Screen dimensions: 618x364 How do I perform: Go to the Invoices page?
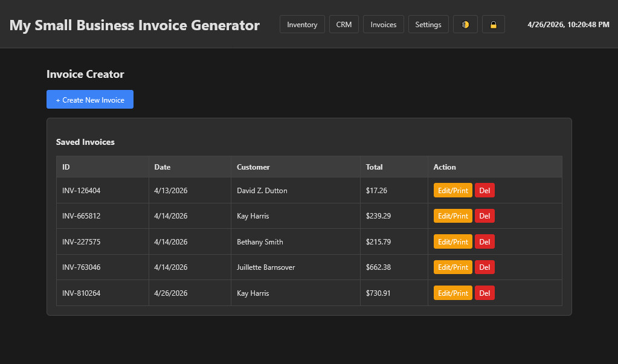[x=383, y=24]
